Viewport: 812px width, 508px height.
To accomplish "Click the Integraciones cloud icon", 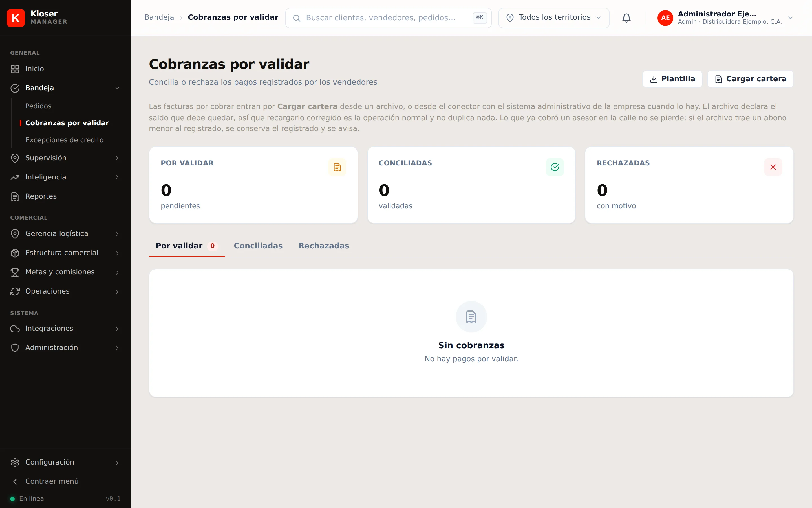I will 15,329.
